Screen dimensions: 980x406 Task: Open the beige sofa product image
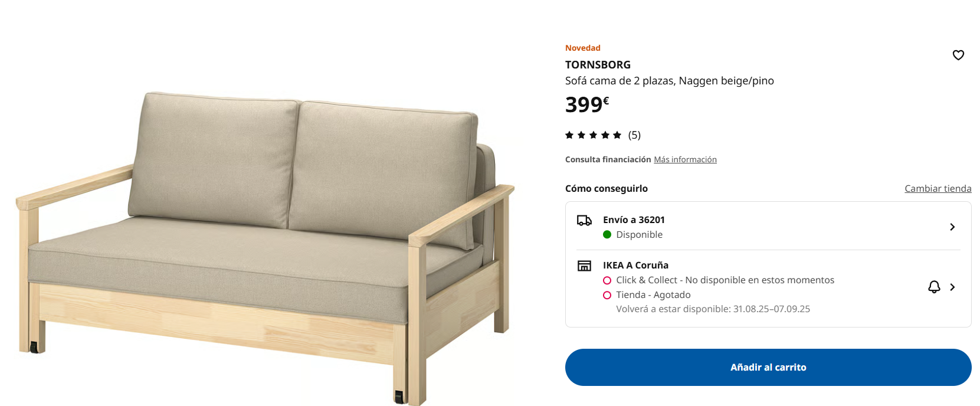[266, 248]
